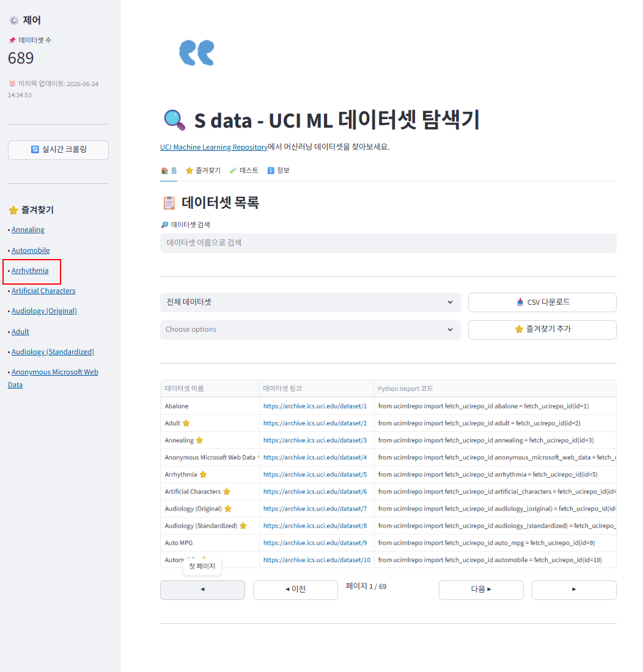Click the 즐겨찾기 추가 button
The image size is (643, 672).
point(542,329)
